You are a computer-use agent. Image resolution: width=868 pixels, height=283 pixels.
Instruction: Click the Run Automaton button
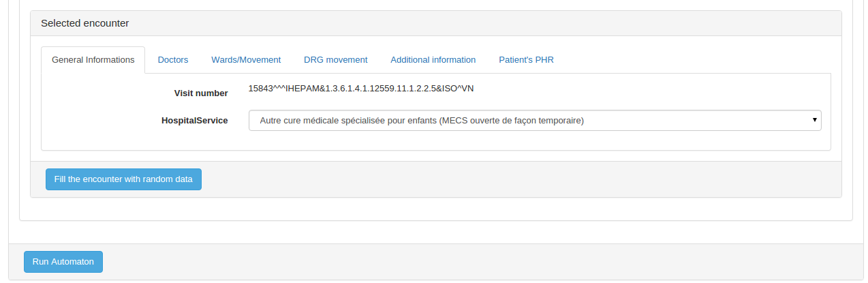[x=63, y=262]
